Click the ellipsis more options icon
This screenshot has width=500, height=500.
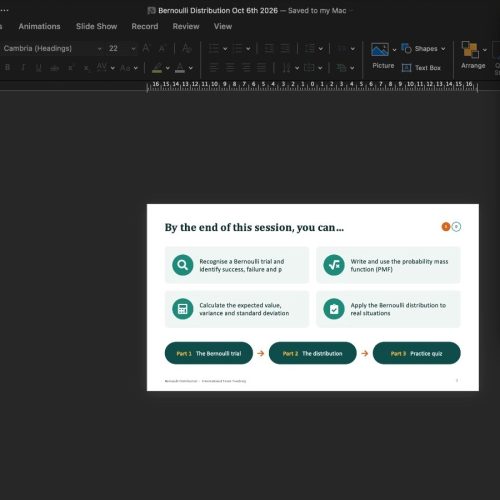click(x=4, y=10)
